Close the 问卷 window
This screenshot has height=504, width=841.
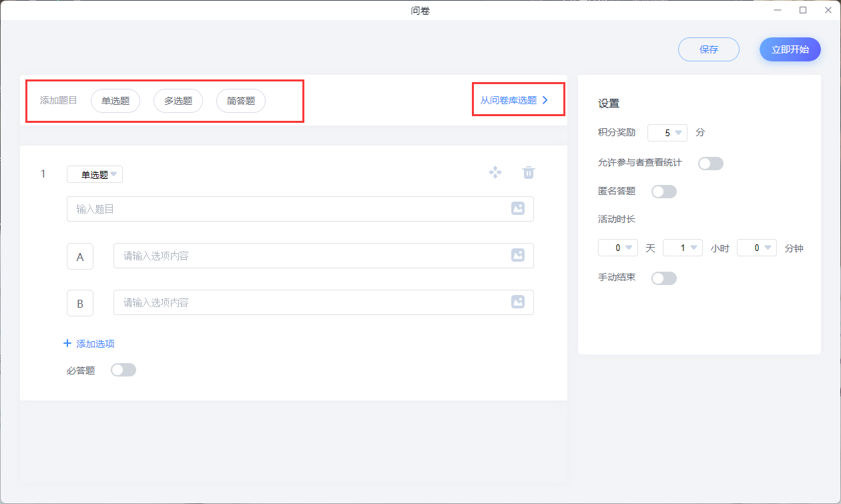click(828, 9)
